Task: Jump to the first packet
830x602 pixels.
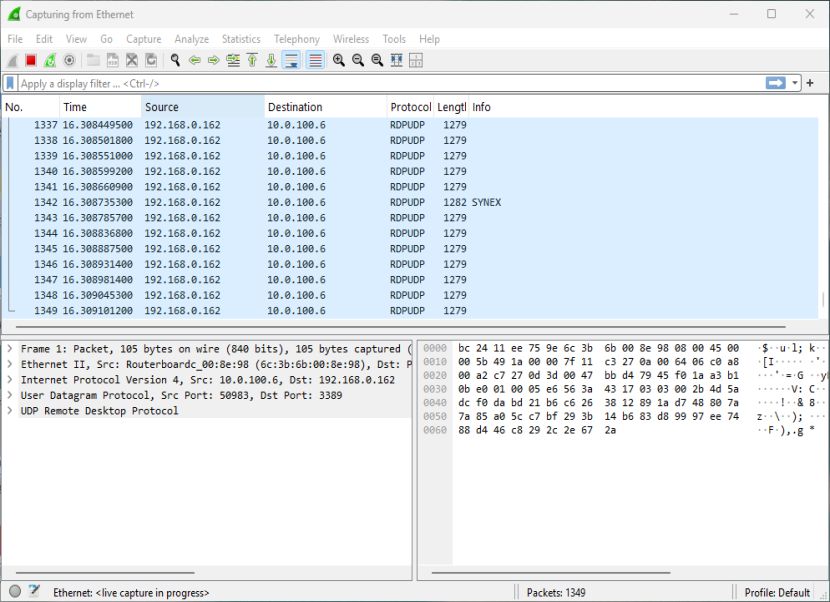Action: click(252, 60)
